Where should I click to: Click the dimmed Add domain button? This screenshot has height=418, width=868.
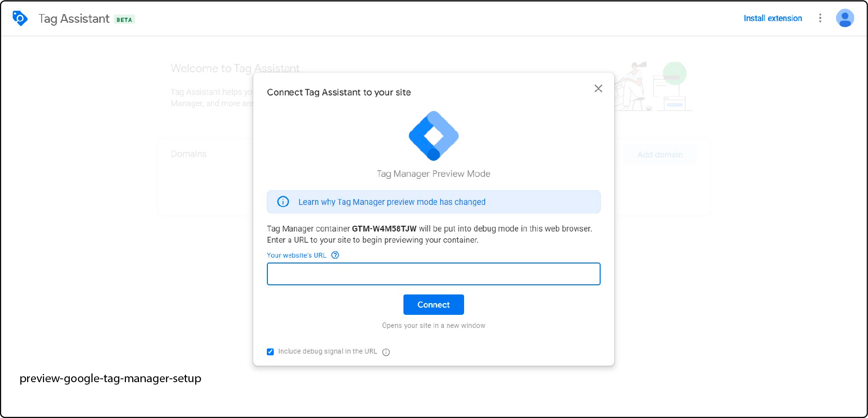(660, 155)
